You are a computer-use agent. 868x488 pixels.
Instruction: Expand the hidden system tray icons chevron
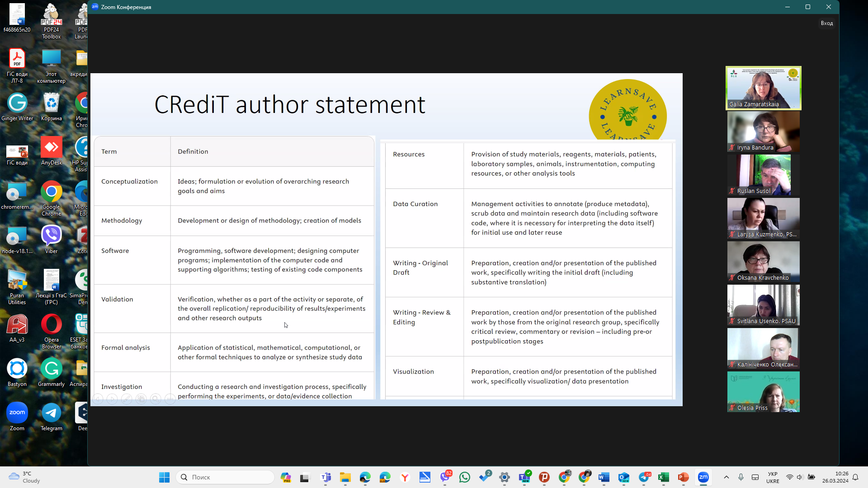coord(726,477)
